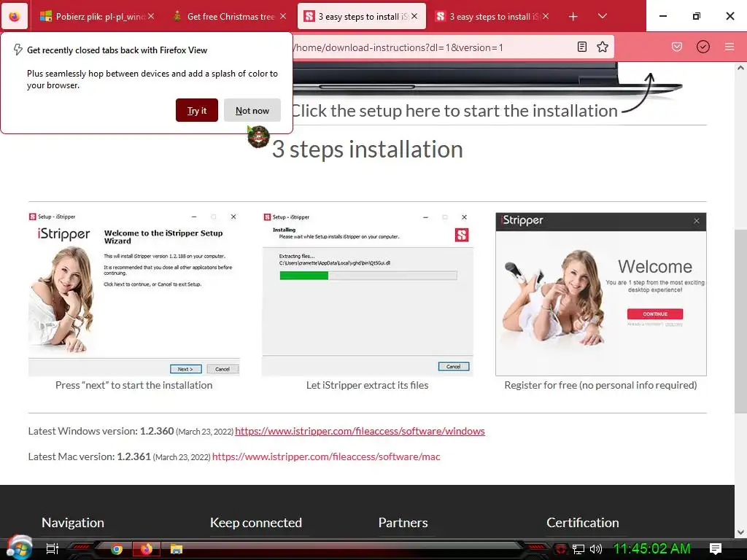747x560 pixels.
Task: Bookmark this page with star icon
Action: (x=603, y=47)
